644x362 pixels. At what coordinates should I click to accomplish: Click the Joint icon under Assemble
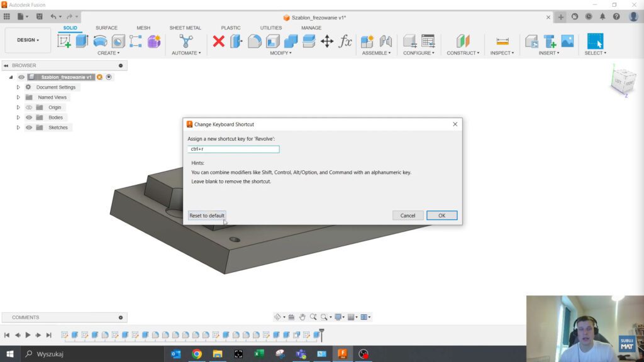pos(386,40)
